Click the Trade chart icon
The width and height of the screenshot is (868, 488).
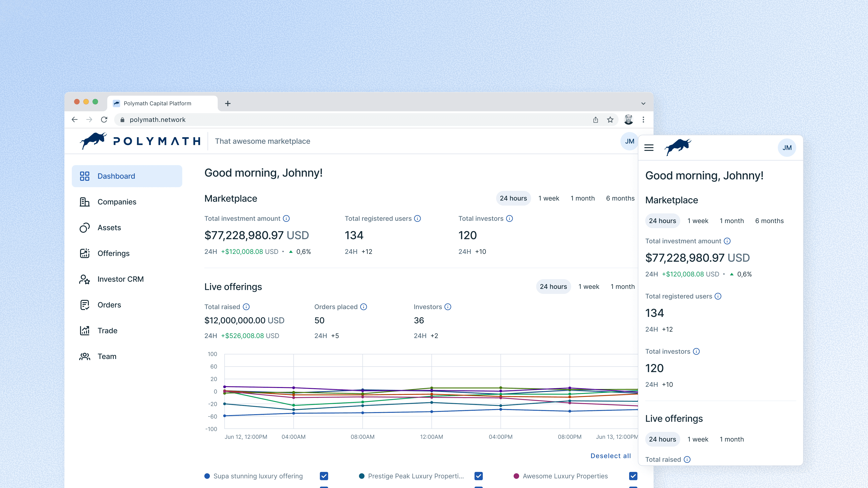point(85,331)
